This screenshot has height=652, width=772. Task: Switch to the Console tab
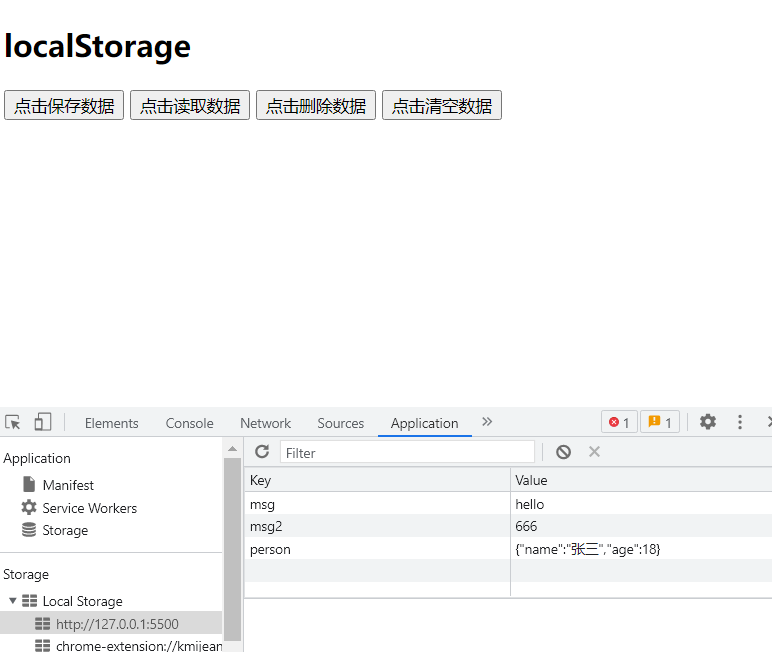190,423
